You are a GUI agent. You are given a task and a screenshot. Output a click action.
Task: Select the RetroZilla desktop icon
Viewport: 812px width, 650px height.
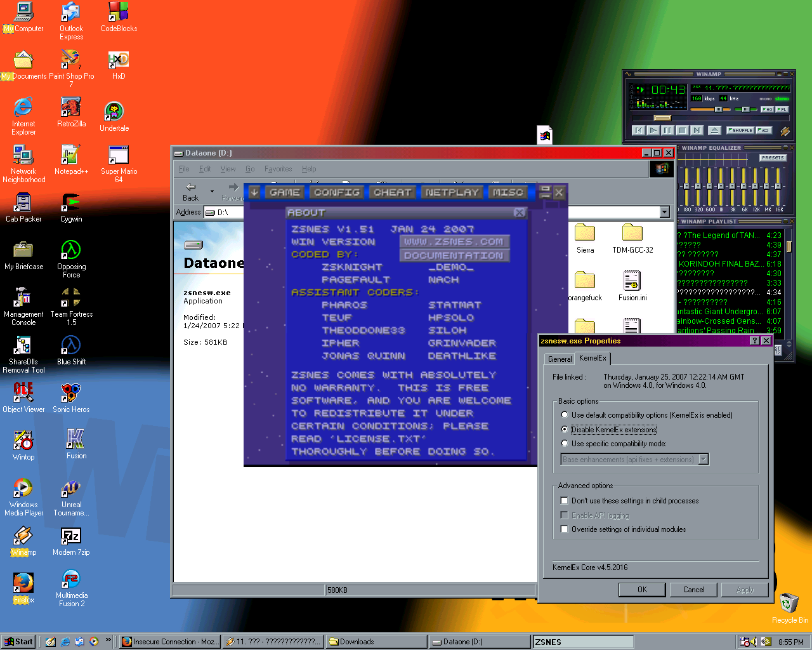[x=71, y=112]
